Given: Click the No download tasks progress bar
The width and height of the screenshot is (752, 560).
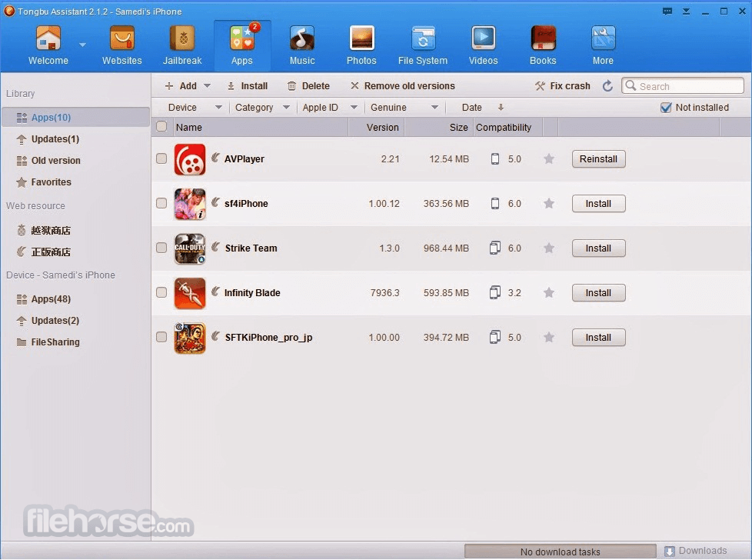Looking at the screenshot, I should pyautogui.click(x=561, y=552).
